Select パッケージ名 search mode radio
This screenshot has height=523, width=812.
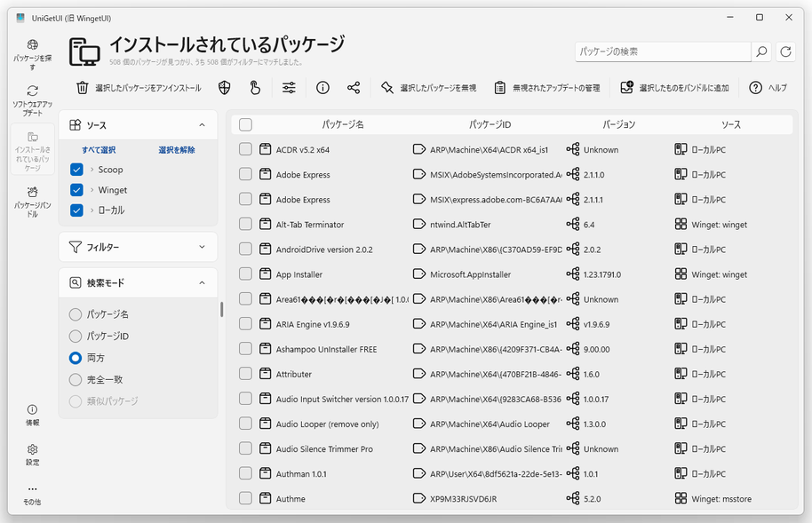tap(76, 314)
